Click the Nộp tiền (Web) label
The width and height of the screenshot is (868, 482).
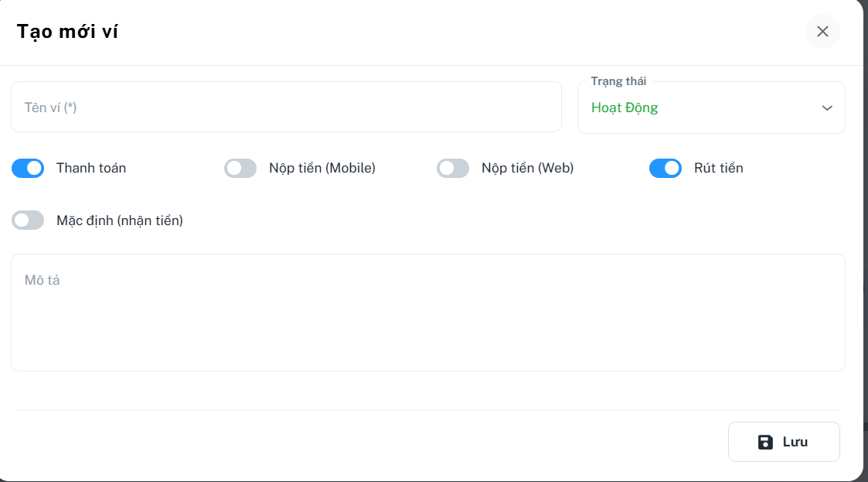tap(527, 168)
